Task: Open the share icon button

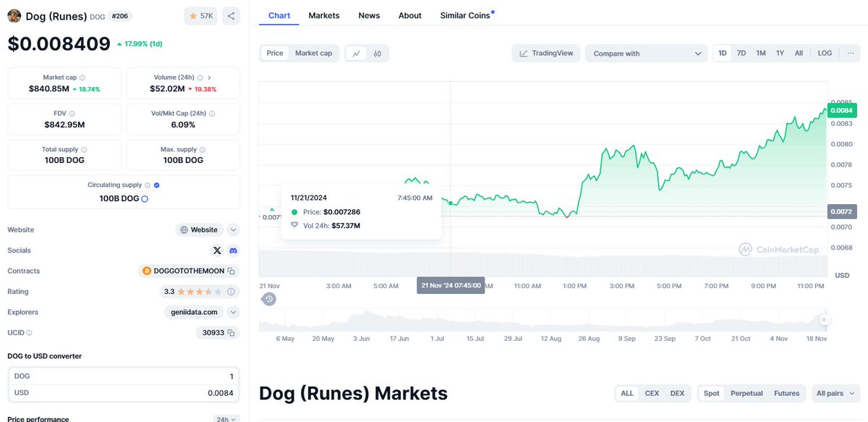Action: (231, 16)
